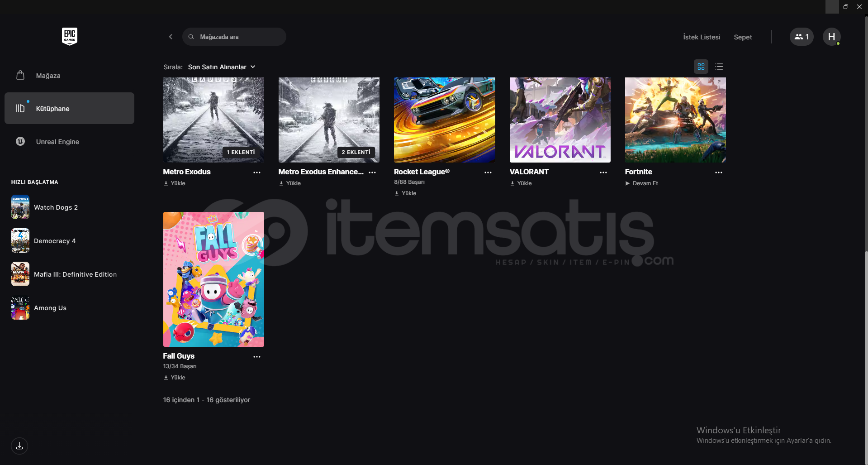The height and width of the screenshot is (465, 868).
Task: Click the Democracy 4 quick launch icon
Action: (20, 240)
